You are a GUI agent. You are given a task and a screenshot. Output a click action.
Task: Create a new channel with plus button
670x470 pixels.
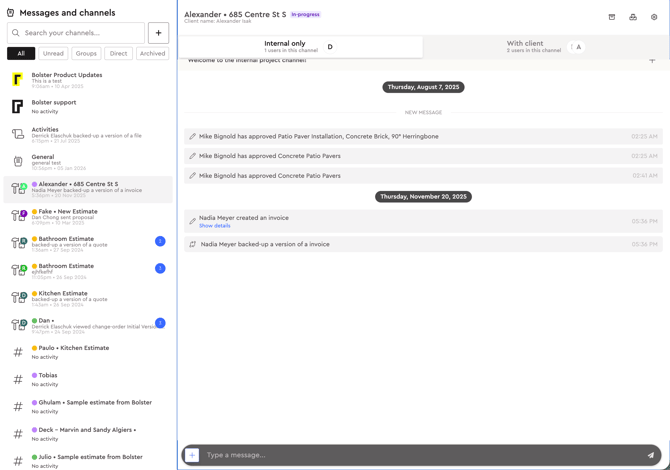[158, 33]
